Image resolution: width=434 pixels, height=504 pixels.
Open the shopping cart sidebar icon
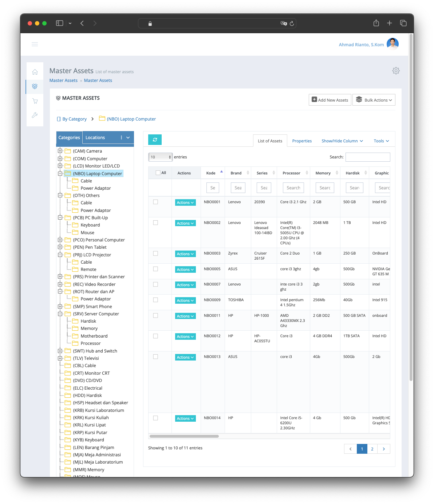coord(35,101)
